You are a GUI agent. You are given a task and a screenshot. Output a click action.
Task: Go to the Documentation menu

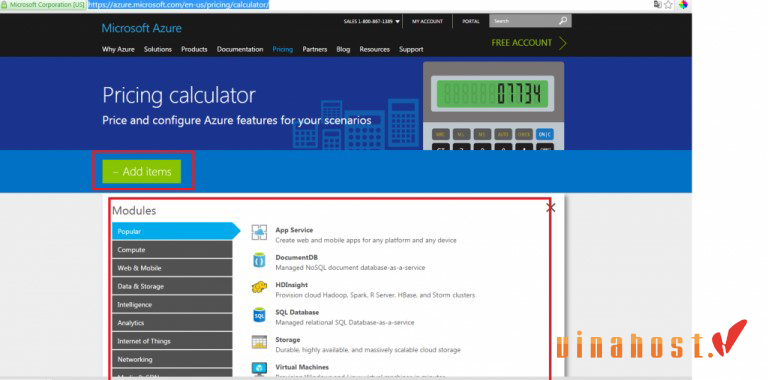[x=240, y=49]
